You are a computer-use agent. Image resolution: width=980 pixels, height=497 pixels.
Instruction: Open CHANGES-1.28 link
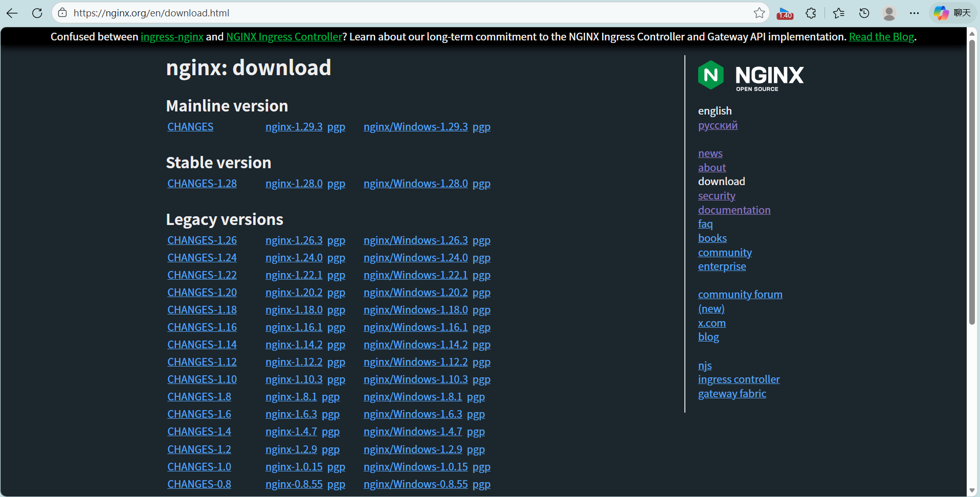point(202,184)
